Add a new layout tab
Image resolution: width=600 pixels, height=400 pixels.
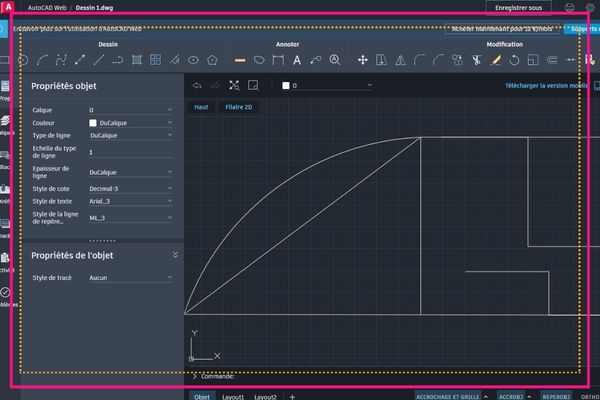point(292,397)
